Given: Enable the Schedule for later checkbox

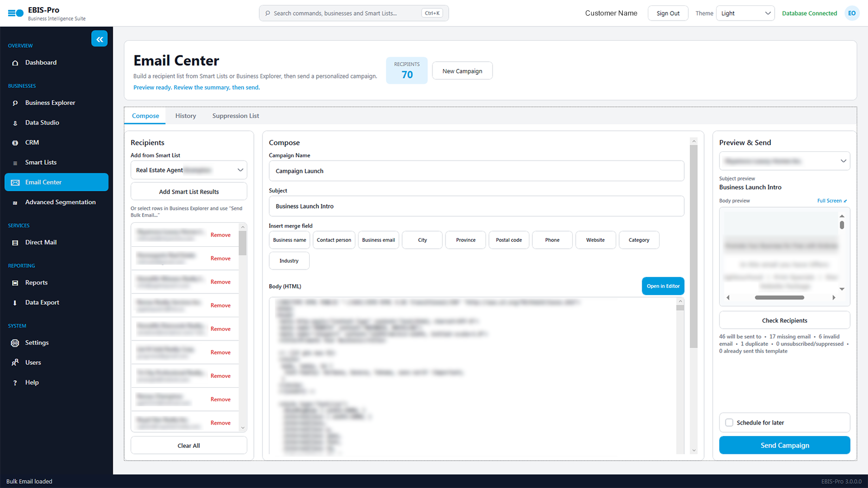Looking at the screenshot, I should [729, 423].
